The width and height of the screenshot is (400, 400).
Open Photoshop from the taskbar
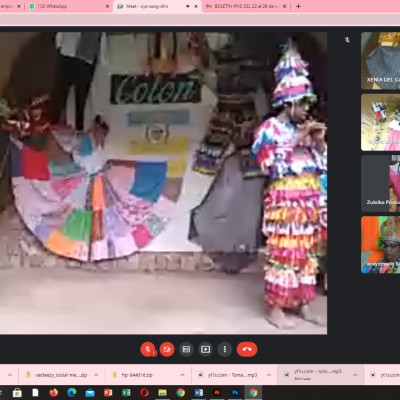(235, 393)
